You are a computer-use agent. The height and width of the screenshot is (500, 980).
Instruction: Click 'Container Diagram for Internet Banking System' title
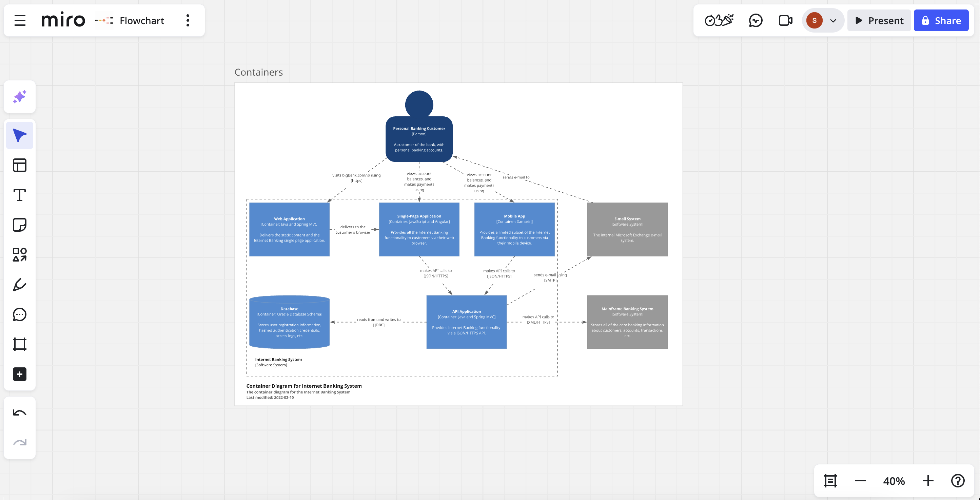coord(304,386)
